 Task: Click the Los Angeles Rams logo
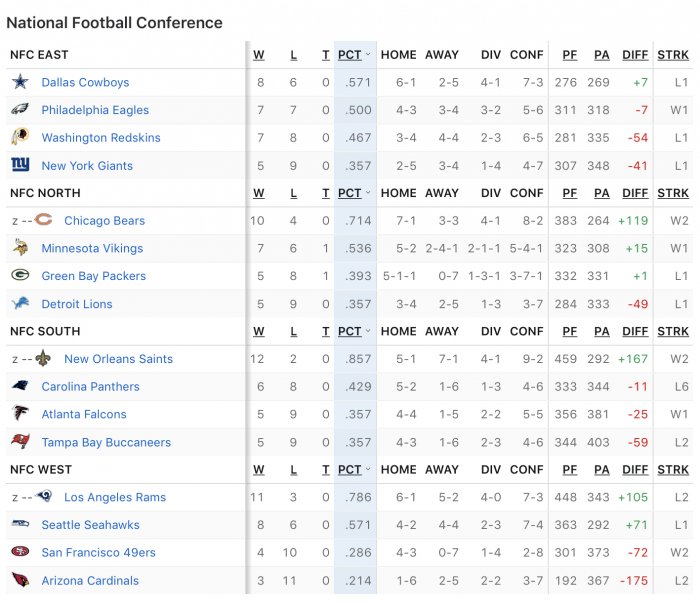[x=44, y=496]
